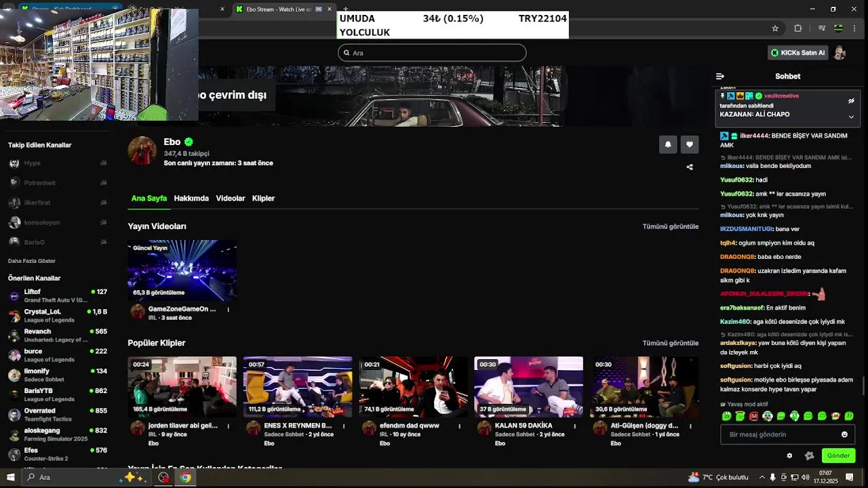Open konsoloyun in followed channels
Image resolution: width=868 pixels, height=488 pixels.
point(58,222)
